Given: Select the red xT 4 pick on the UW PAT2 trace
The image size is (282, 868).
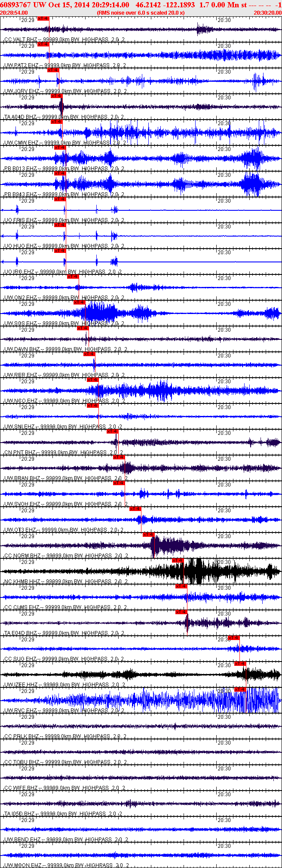Looking at the screenshot, I should [43, 44].
